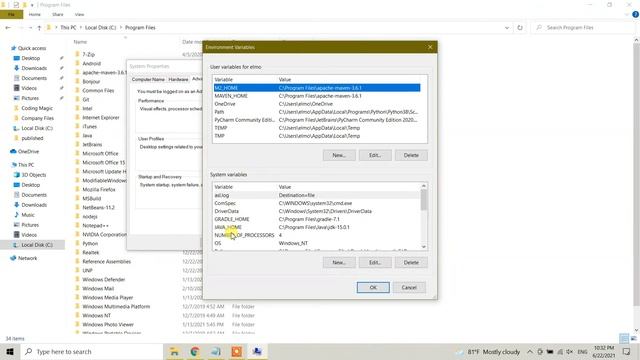Select the TEMP user variable

click(x=317, y=128)
